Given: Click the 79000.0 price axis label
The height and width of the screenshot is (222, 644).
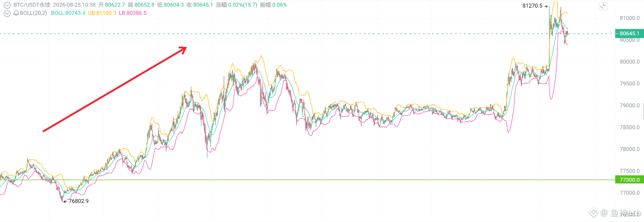Looking at the screenshot, I should click(630, 106).
